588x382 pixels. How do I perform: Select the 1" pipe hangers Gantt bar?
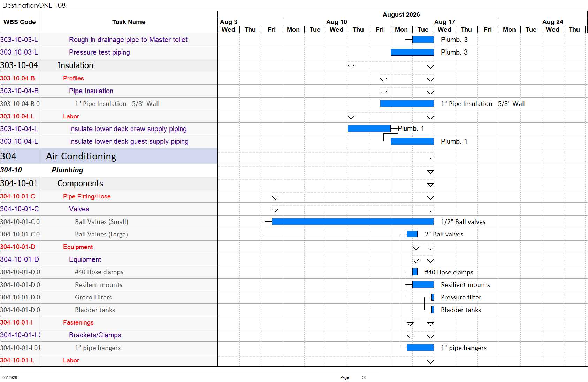(x=420, y=348)
